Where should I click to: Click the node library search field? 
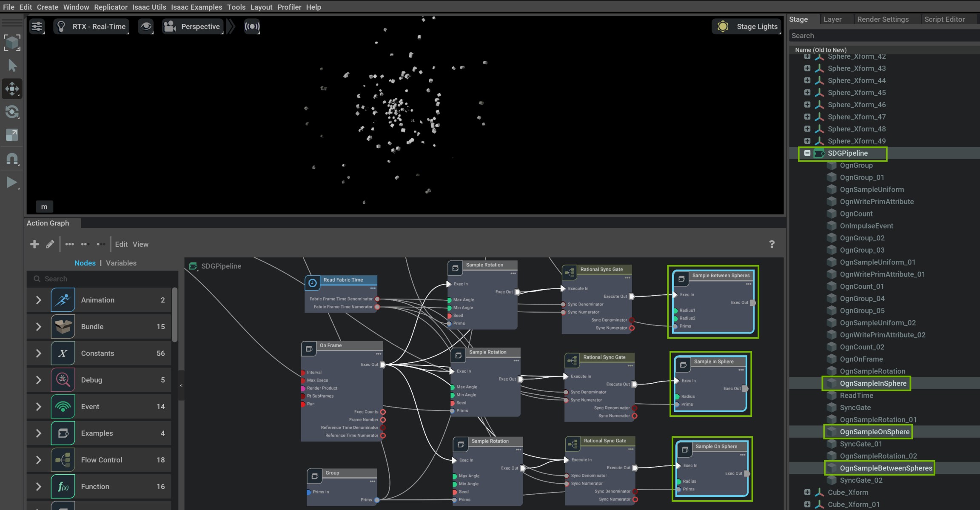pos(103,279)
